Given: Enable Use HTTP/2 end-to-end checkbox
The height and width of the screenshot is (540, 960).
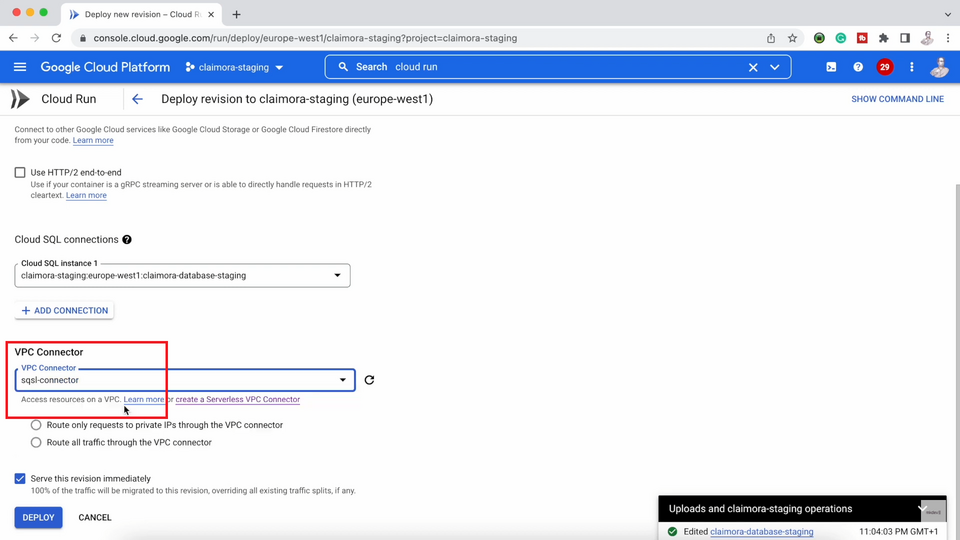Looking at the screenshot, I should [x=20, y=173].
